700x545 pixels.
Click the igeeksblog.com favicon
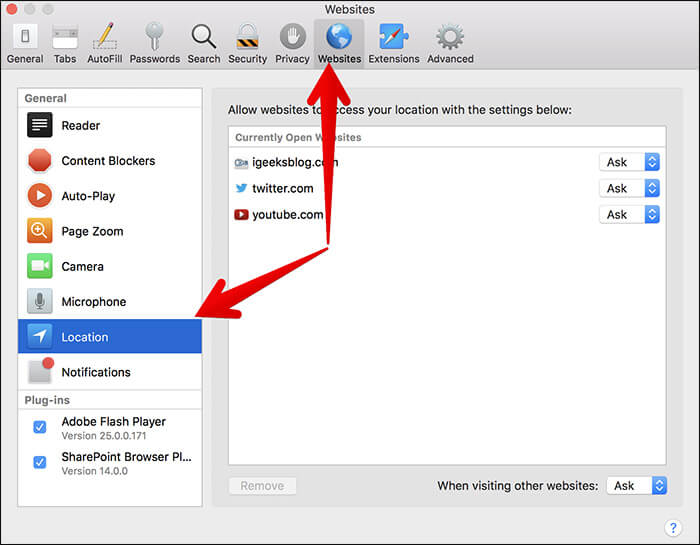pos(241,163)
